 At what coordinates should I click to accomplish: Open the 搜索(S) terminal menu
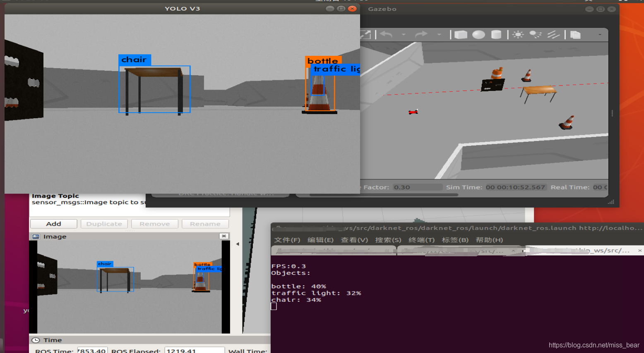(388, 240)
